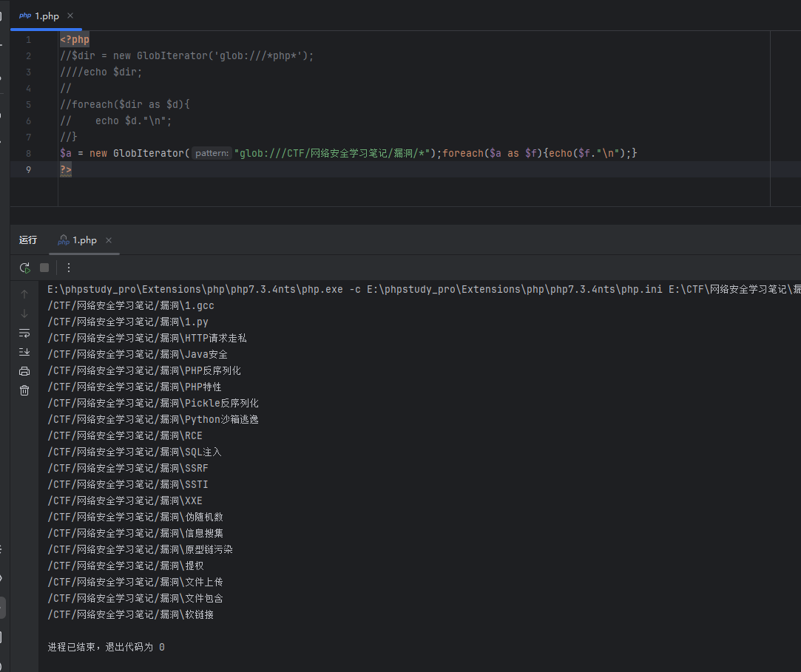Viewport: 801px width, 672px height.
Task: Click the pattern: parameter hint on line 8
Action: (212, 153)
